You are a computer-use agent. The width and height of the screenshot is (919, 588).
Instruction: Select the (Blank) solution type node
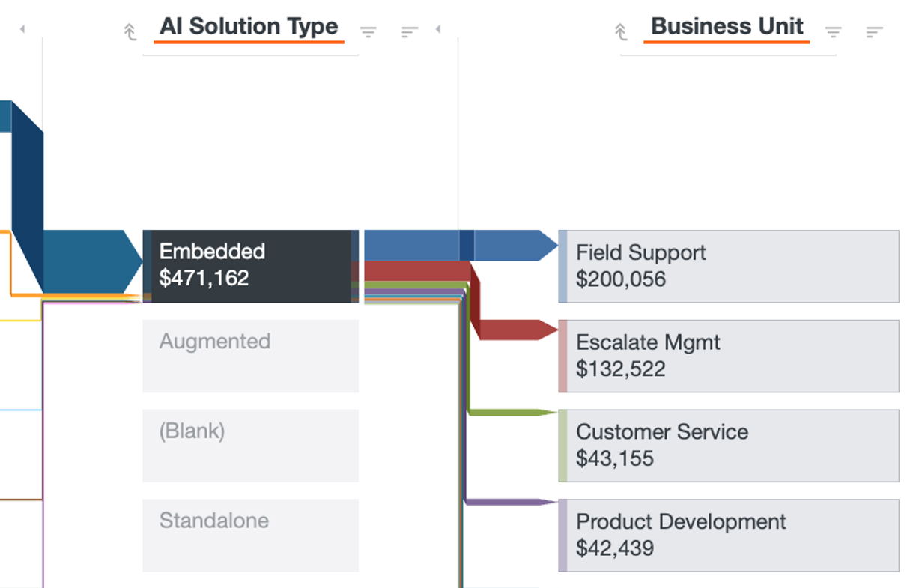[250, 446]
